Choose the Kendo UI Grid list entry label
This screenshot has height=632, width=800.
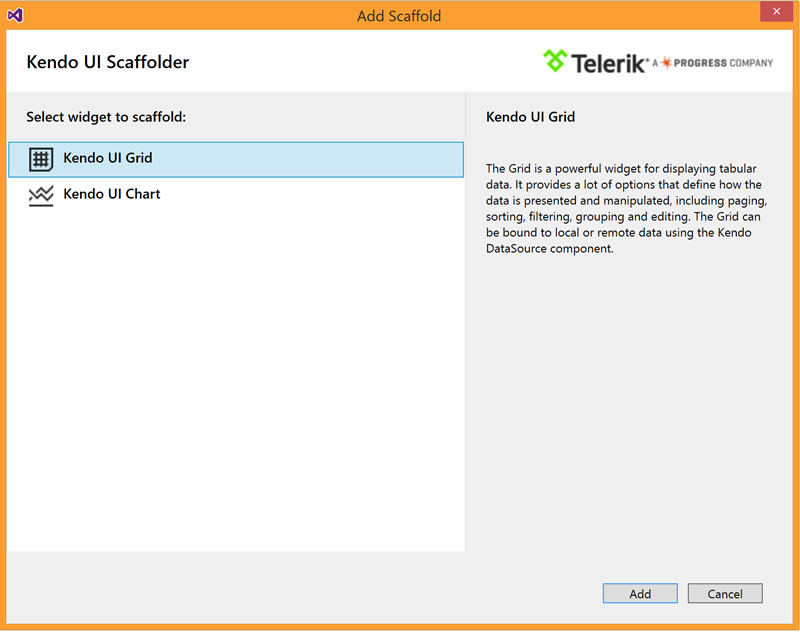click(108, 158)
